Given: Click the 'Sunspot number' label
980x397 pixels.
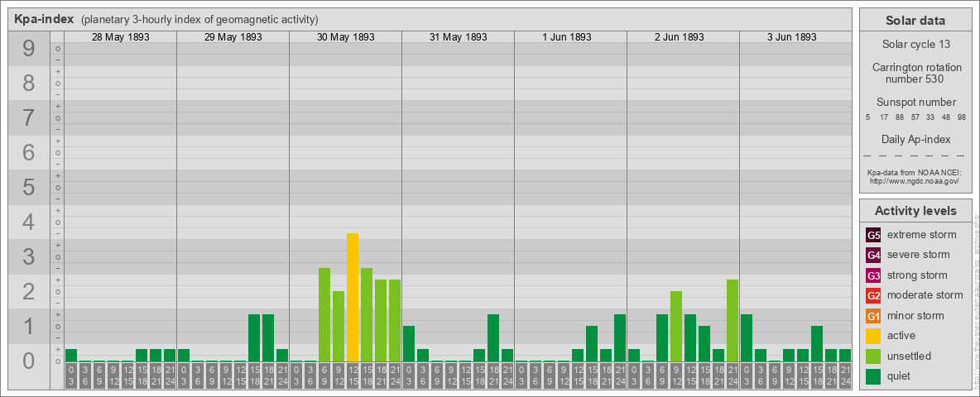Looking at the screenshot, I should (915, 103).
